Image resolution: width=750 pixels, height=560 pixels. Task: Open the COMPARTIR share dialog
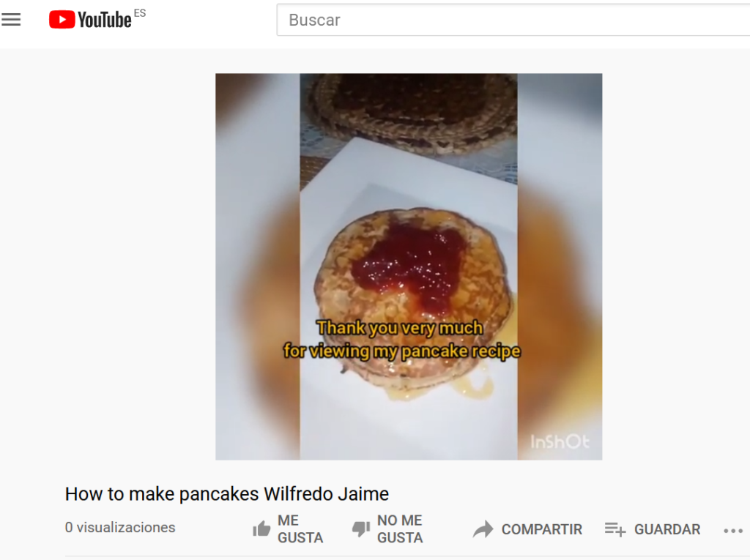click(541, 529)
